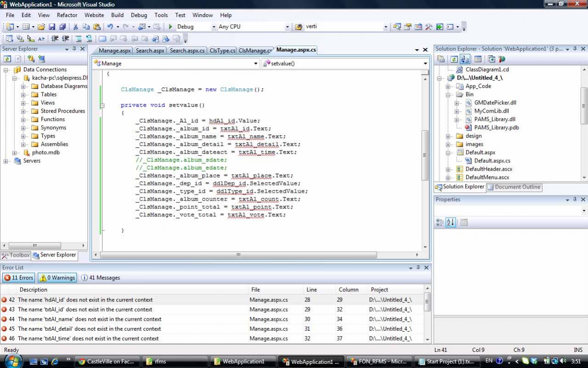Open Any CPU platform dropdown
This screenshot has width=588, height=368.
tap(288, 27)
